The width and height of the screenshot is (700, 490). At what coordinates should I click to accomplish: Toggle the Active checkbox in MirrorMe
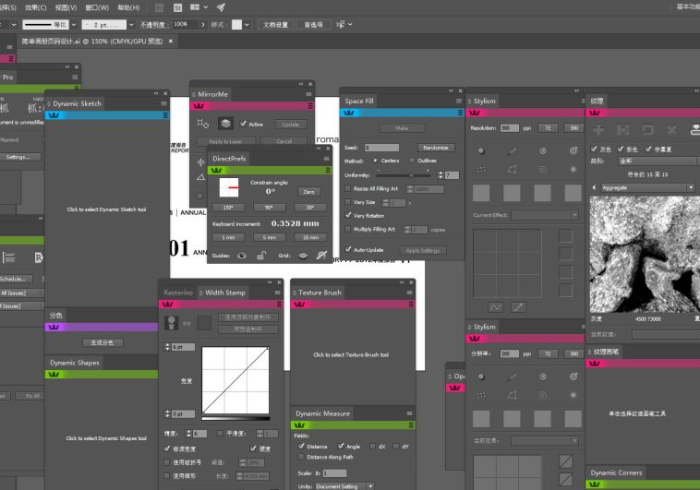(244, 124)
